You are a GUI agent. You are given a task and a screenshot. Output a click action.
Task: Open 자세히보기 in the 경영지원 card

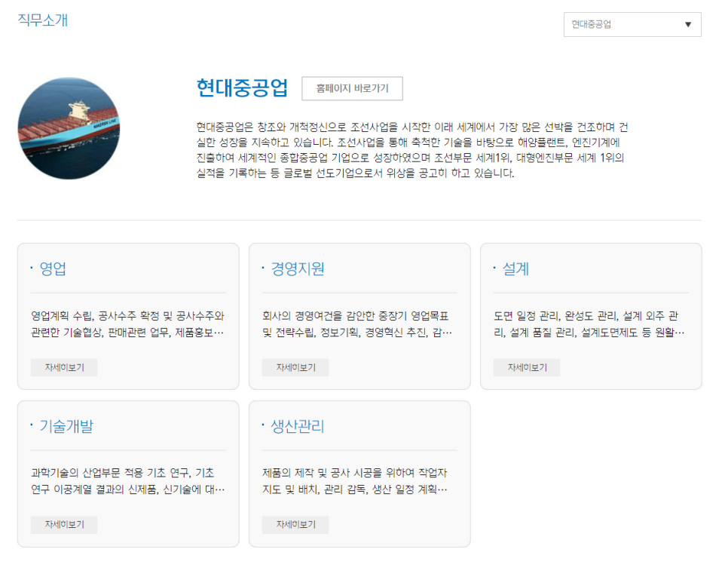(x=295, y=367)
